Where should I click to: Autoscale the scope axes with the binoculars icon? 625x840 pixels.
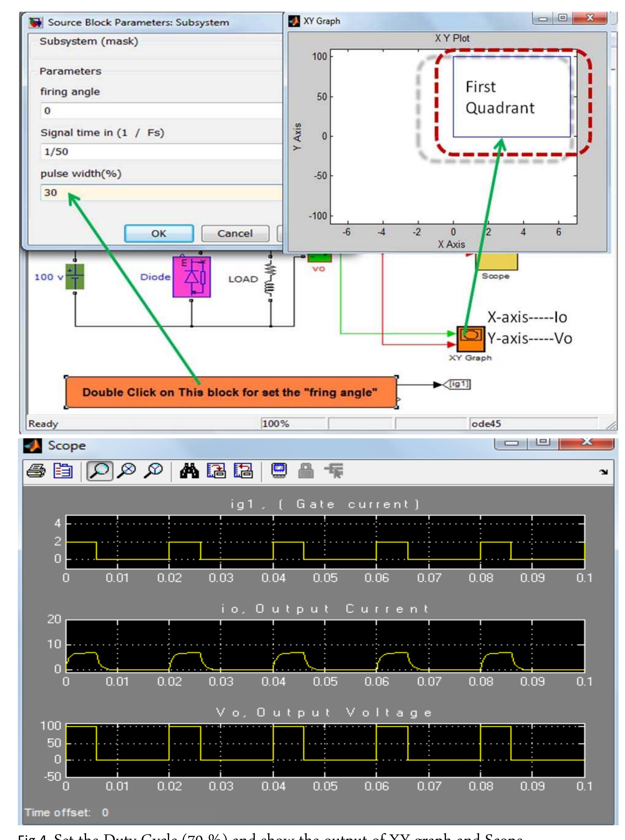(189, 472)
